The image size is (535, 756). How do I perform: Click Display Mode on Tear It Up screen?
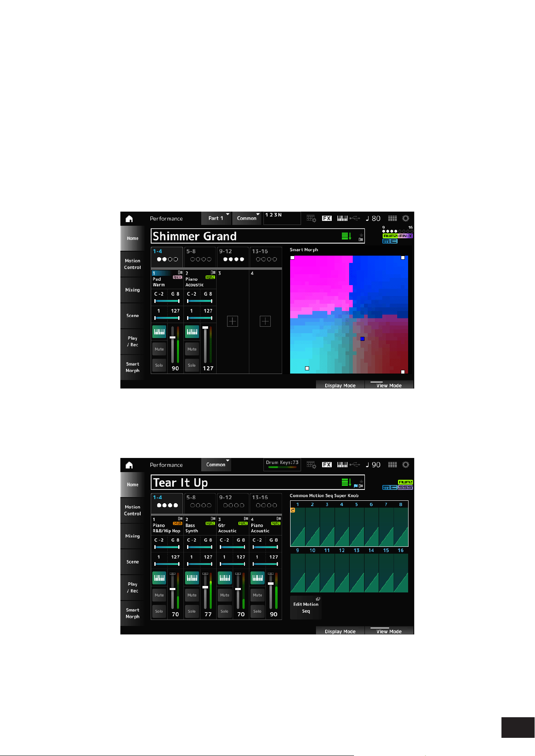click(x=340, y=630)
